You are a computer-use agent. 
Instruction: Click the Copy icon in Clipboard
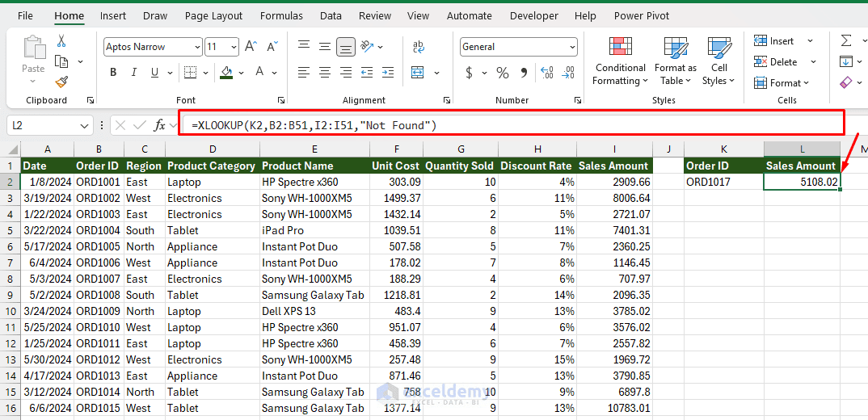(x=61, y=61)
